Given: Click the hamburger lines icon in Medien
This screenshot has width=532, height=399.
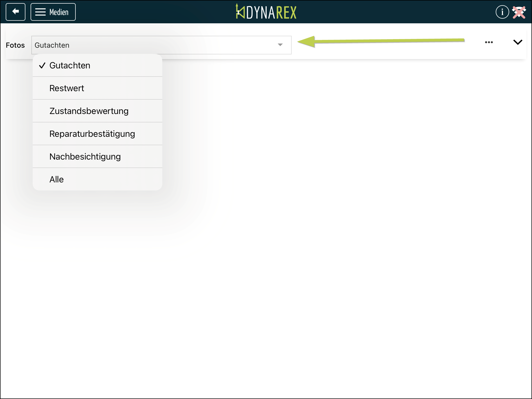Looking at the screenshot, I should pos(40,12).
